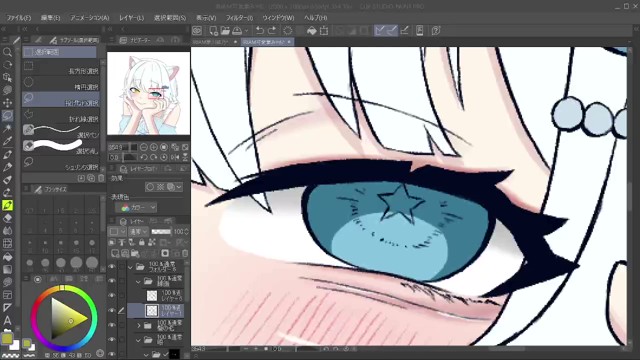Select the Lasso selection tool in toolbar
The image size is (640, 360).
(7, 116)
